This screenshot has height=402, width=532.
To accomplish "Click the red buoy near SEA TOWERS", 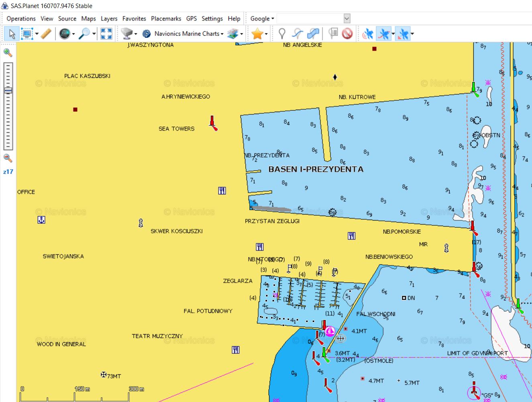I will pyautogui.click(x=213, y=122).
